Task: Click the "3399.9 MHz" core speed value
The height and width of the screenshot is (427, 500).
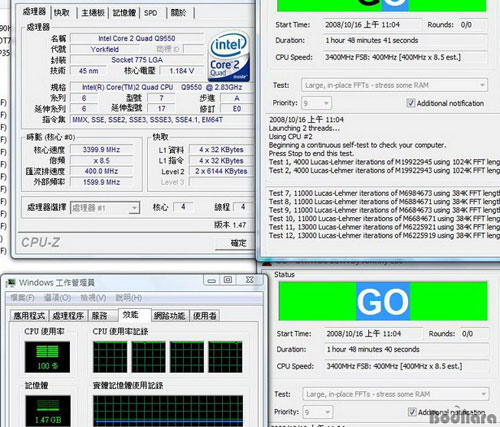Action: coord(101,150)
